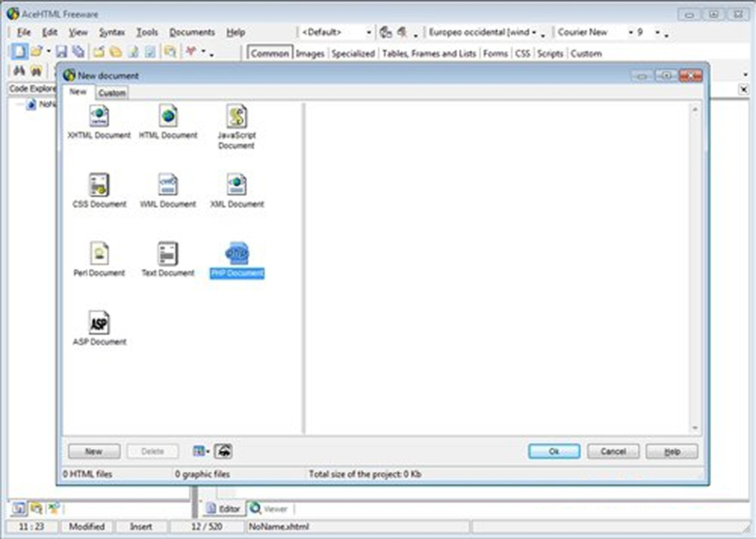The height and width of the screenshot is (539, 756).
Task: Click the folder-with-arrow icon after Save All
Action: click(99, 51)
